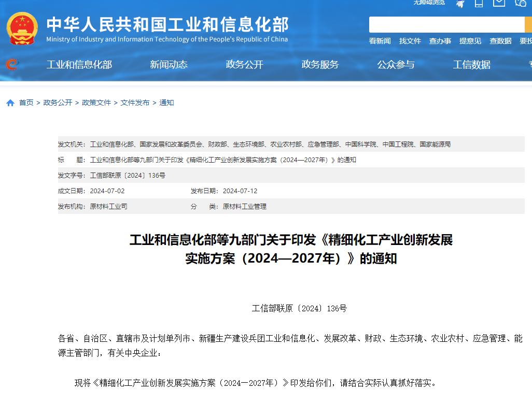Click the 发布日期 2024-07-12 value

[240, 191]
